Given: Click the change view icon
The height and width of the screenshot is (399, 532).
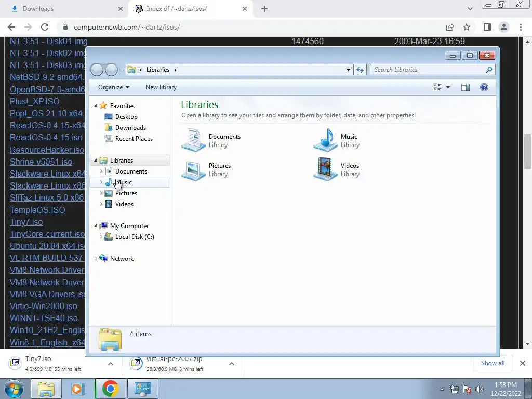Looking at the screenshot, I should pos(437,87).
